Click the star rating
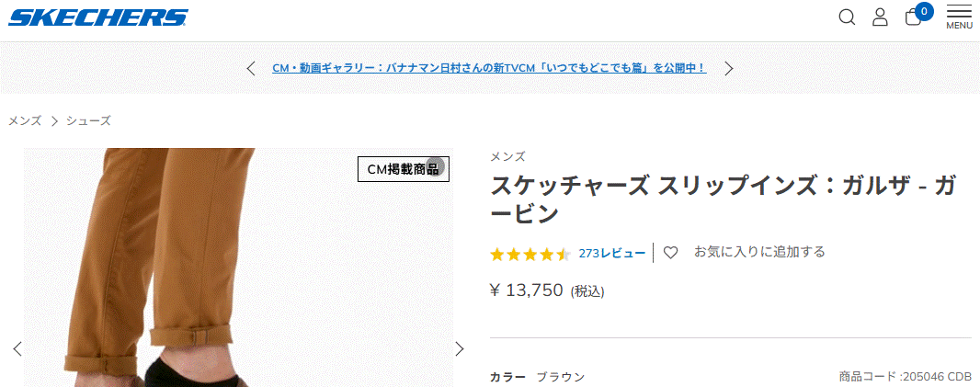 click(x=530, y=254)
